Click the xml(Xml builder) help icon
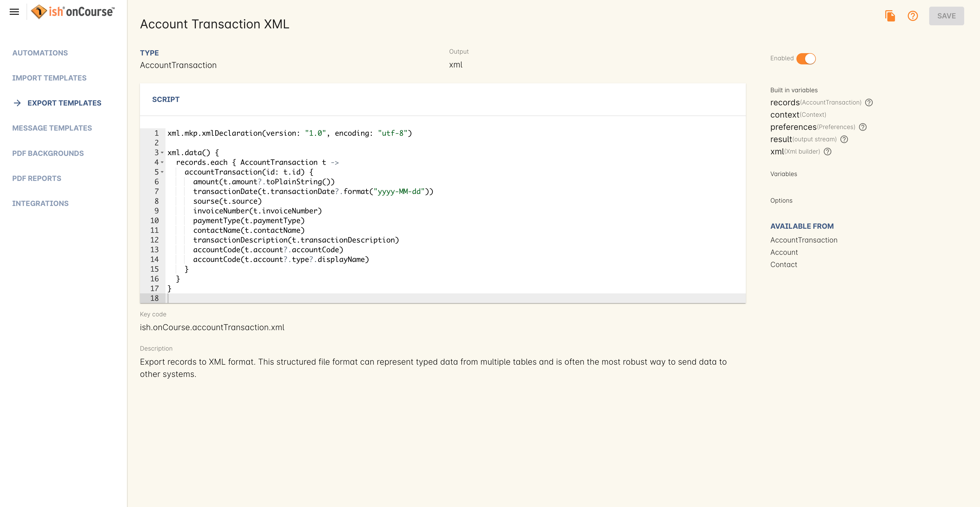Image resolution: width=980 pixels, height=507 pixels. [828, 151]
